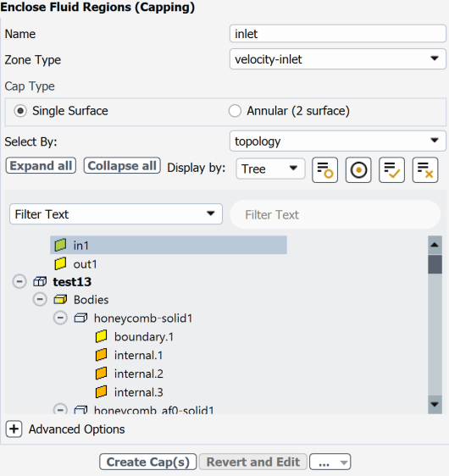Click the deselect-all list icon with X

[x=425, y=169]
